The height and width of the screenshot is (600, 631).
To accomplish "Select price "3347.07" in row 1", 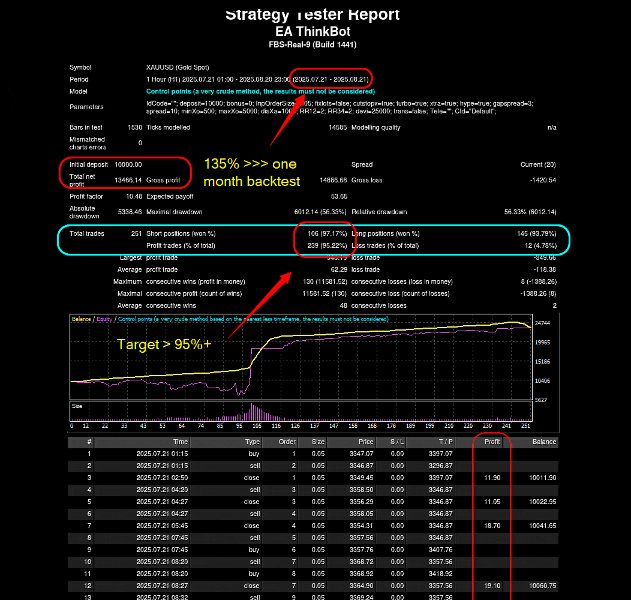I will (361, 454).
